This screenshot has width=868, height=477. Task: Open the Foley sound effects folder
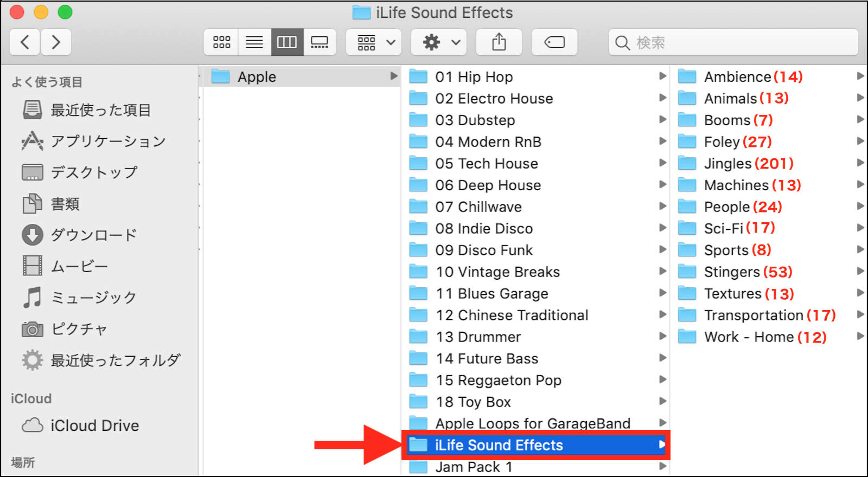coord(770,141)
